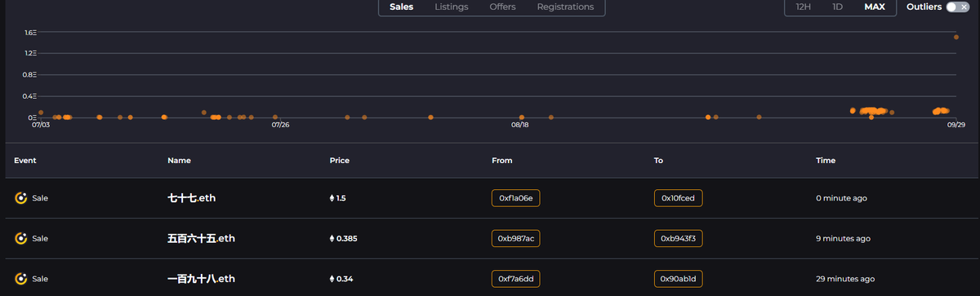
Task: Open the 七十七.eth name
Action: [191, 198]
